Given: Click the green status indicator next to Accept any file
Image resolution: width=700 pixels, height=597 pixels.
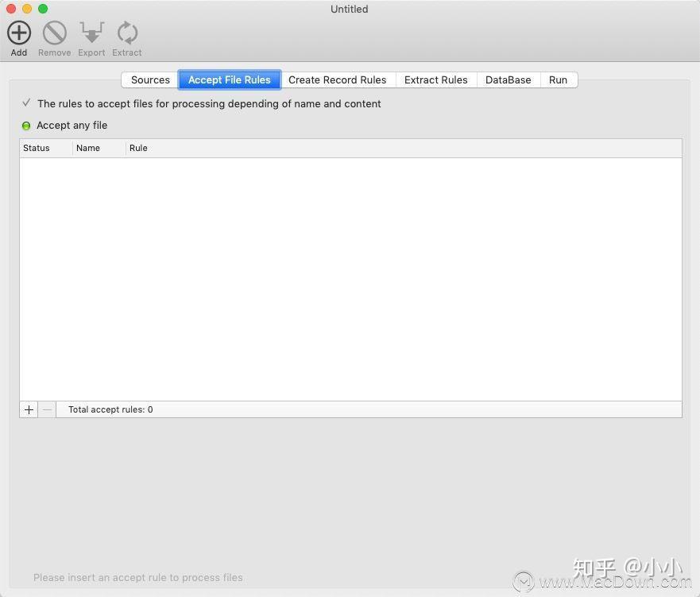Looking at the screenshot, I should point(26,125).
